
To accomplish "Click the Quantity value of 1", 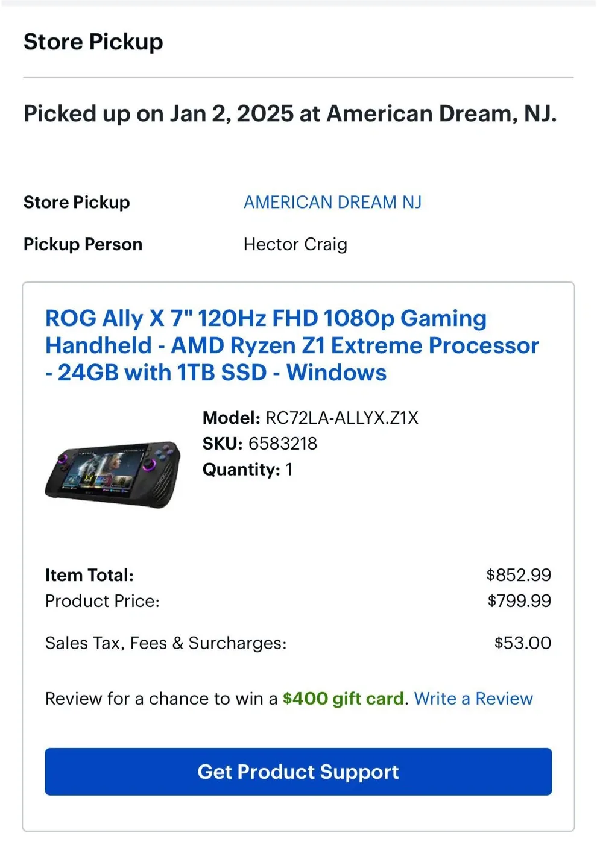I will [x=288, y=469].
